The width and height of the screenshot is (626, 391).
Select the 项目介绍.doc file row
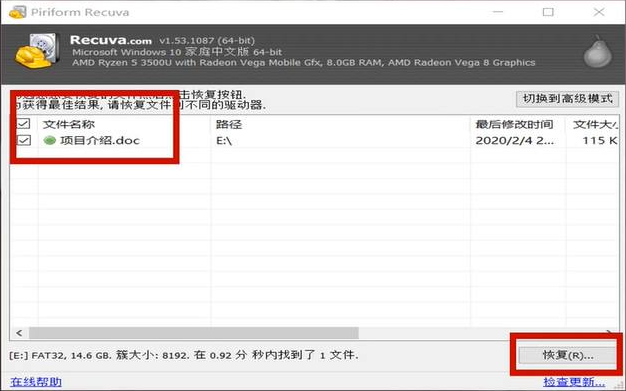[x=315, y=140]
